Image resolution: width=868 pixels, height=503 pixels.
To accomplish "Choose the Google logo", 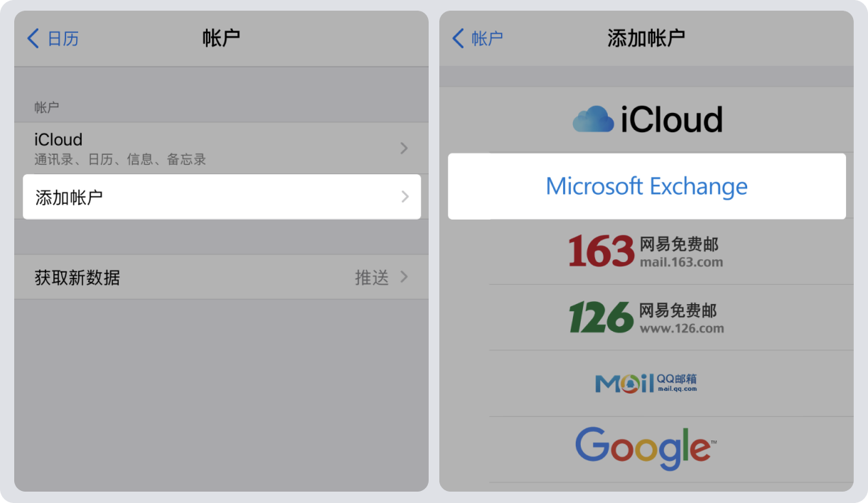I will pyautogui.click(x=645, y=448).
